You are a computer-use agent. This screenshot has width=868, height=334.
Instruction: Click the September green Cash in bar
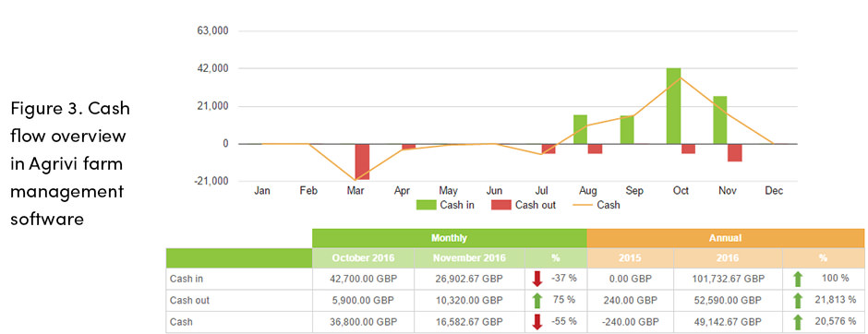[x=627, y=129]
